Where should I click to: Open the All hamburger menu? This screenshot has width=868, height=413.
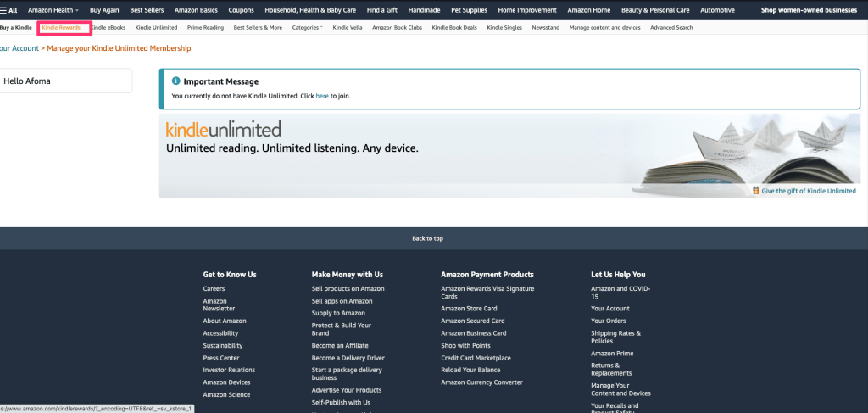click(x=8, y=10)
